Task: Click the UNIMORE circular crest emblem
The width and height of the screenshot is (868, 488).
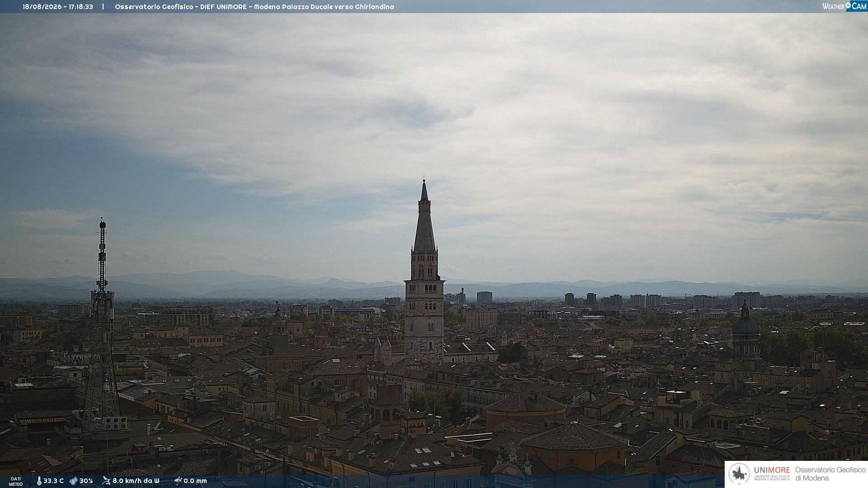Action: [x=739, y=474]
